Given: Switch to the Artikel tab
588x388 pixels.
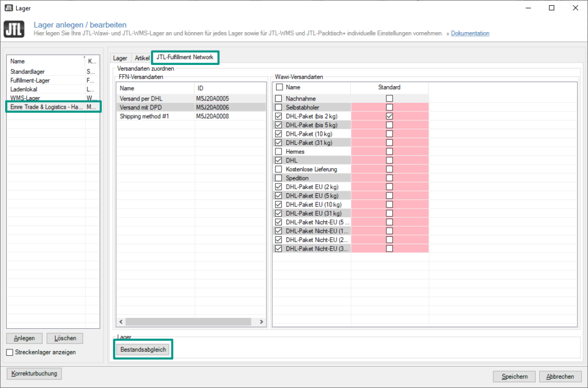Looking at the screenshot, I should tap(142, 58).
